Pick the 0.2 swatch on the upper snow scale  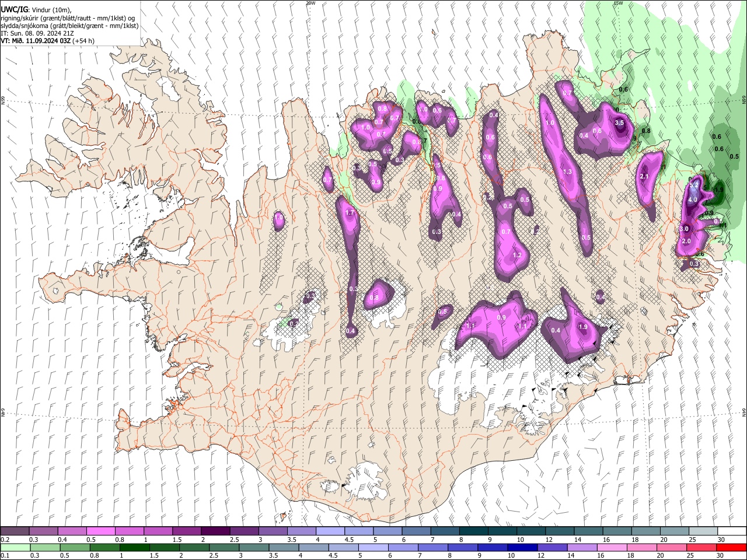coord(15,531)
